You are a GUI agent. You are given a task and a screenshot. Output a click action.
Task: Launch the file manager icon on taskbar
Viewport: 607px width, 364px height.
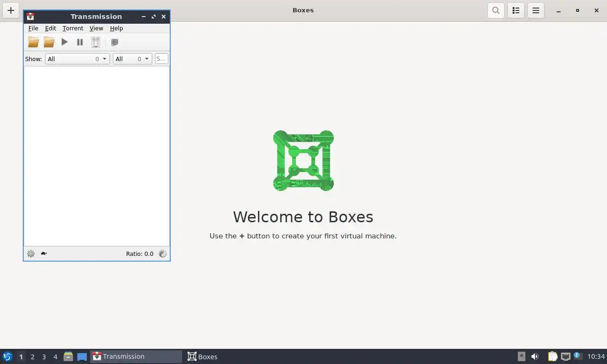(68, 356)
